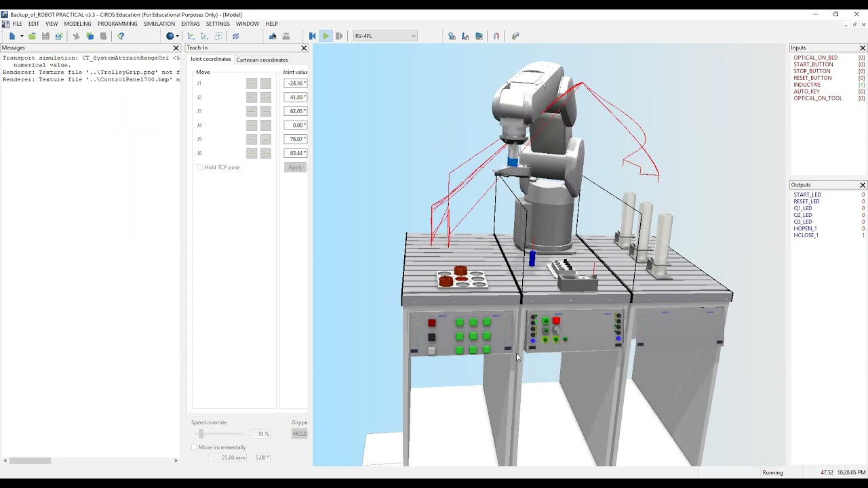Switch to Cartesian coordinates tab

[x=262, y=60]
